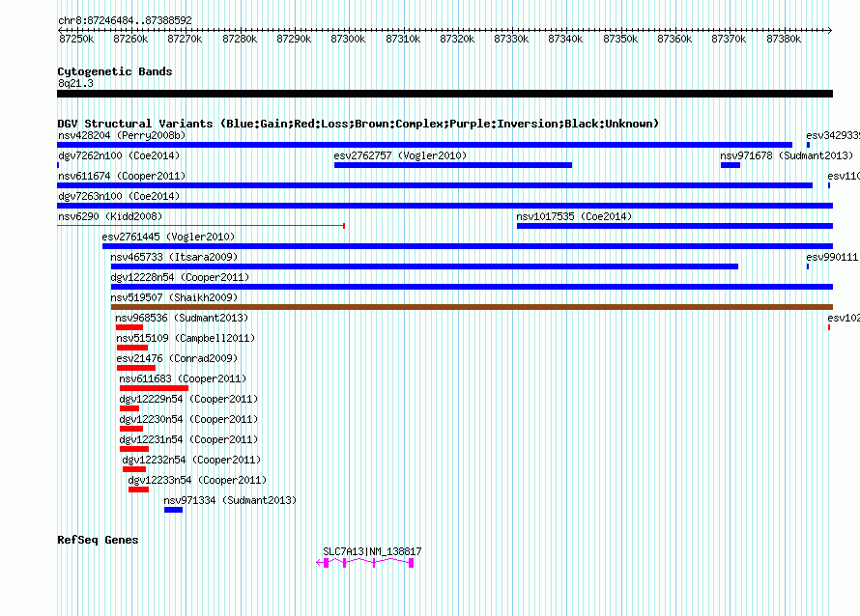This screenshot has height=616, width=860.
Task: Select the nsv971334 (Sudmant2013) label
Action: (230, 500)
